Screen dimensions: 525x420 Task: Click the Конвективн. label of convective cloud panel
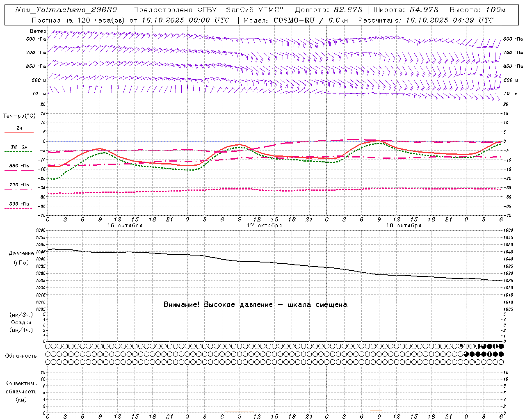(21, 383)
